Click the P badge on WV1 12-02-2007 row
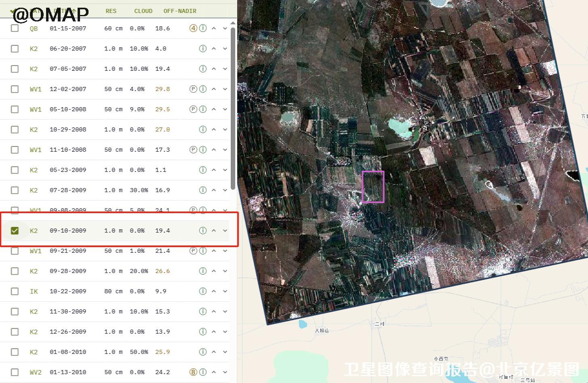This screenshot has width=588, height=383. coord(193,89)
